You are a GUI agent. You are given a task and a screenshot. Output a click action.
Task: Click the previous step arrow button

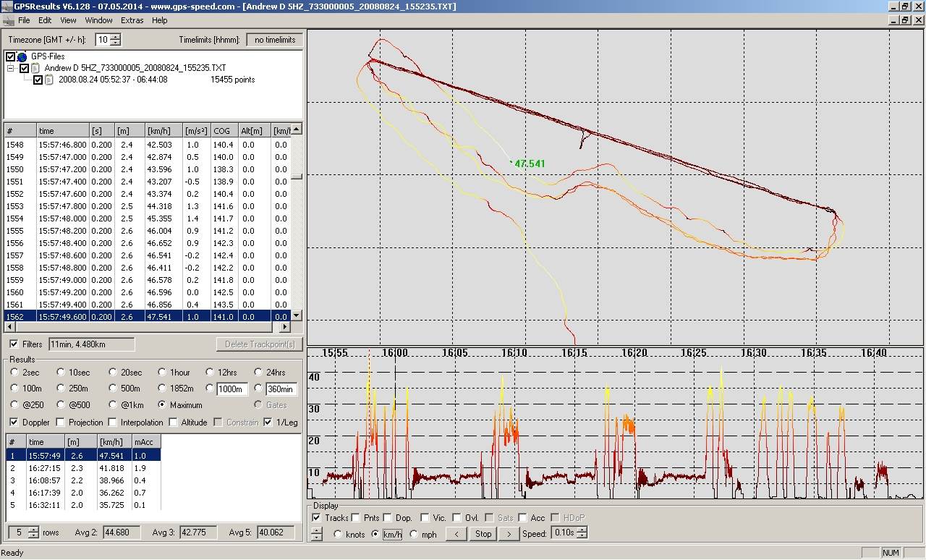pyautogui.click(x=456, y=534)
